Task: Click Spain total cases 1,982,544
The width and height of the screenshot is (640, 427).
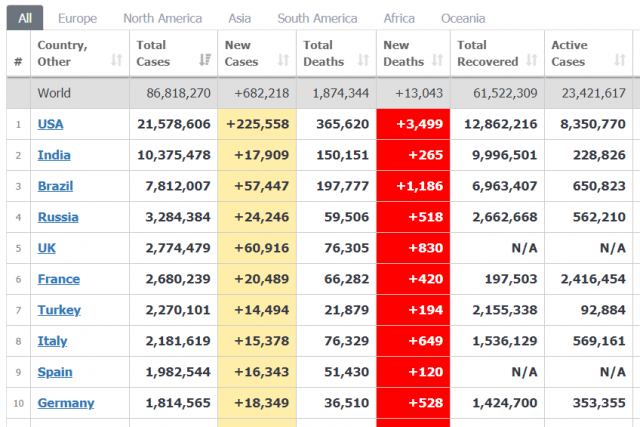Action: pyautogui.click(x=178, y=372)
